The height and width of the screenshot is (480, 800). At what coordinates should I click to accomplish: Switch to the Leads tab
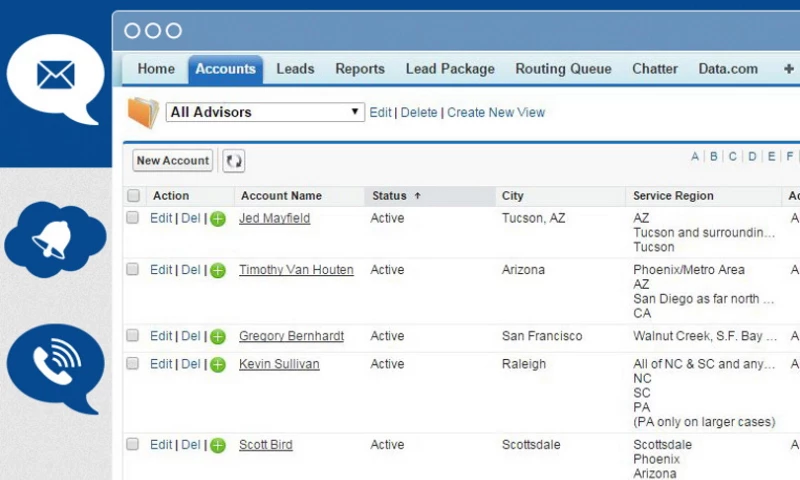point(295,69)
